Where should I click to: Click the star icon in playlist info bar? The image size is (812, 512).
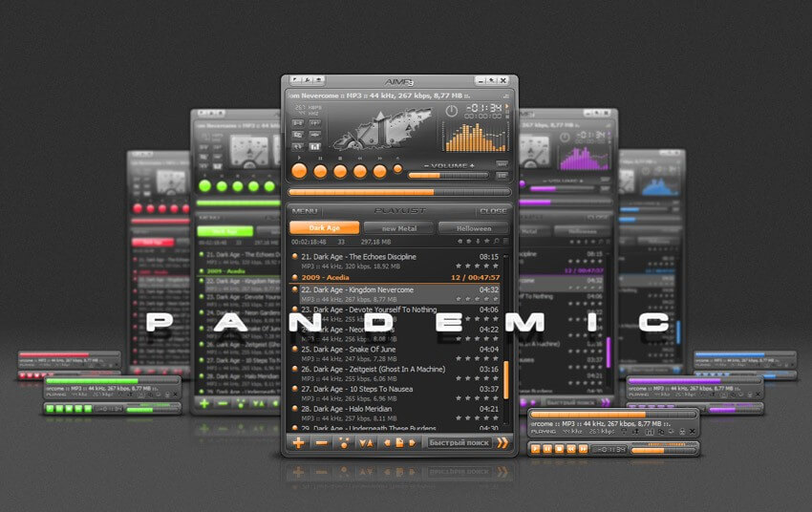(487, 242)
